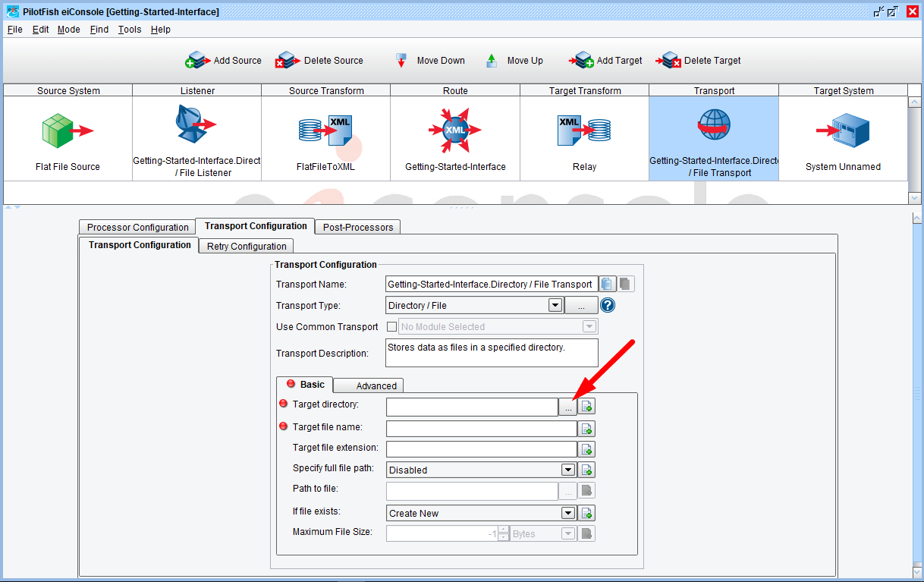Image resolution: width=924 pixels, height=582 pixels.
Task: Switch to the Advanced tab
Action: (x=369, y=385)
